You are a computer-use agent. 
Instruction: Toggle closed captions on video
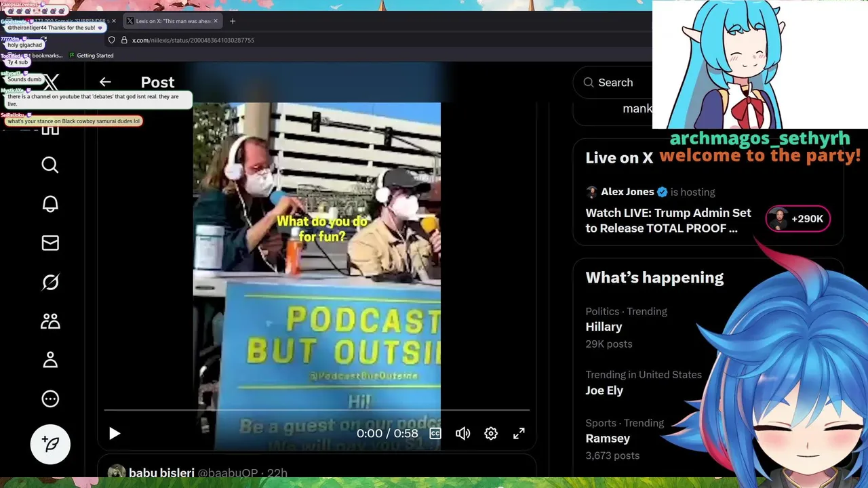tap(435, 434)
